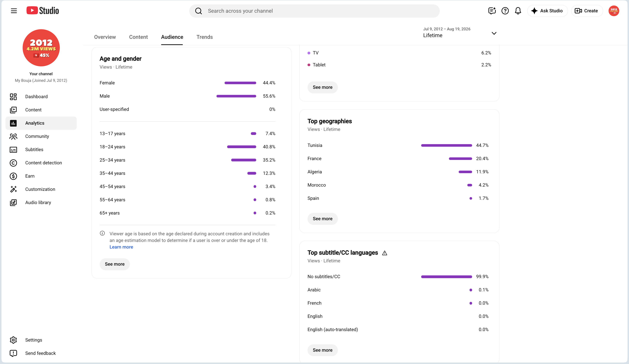
Task: Click the bell notifications icon
Action: 518,11
